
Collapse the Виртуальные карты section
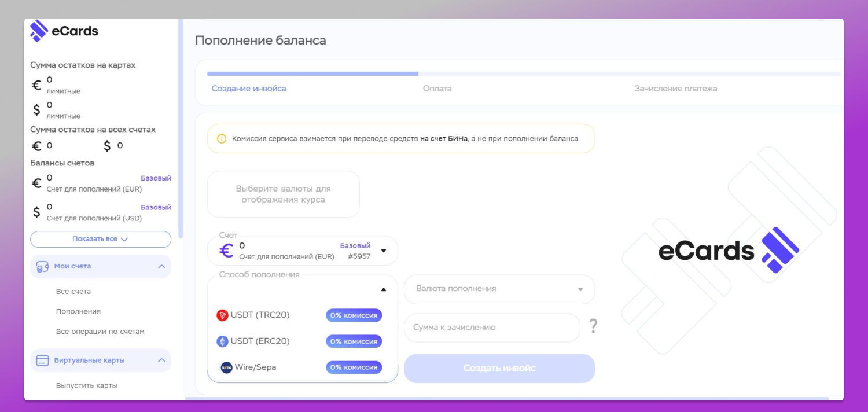[x=161, y=360]
